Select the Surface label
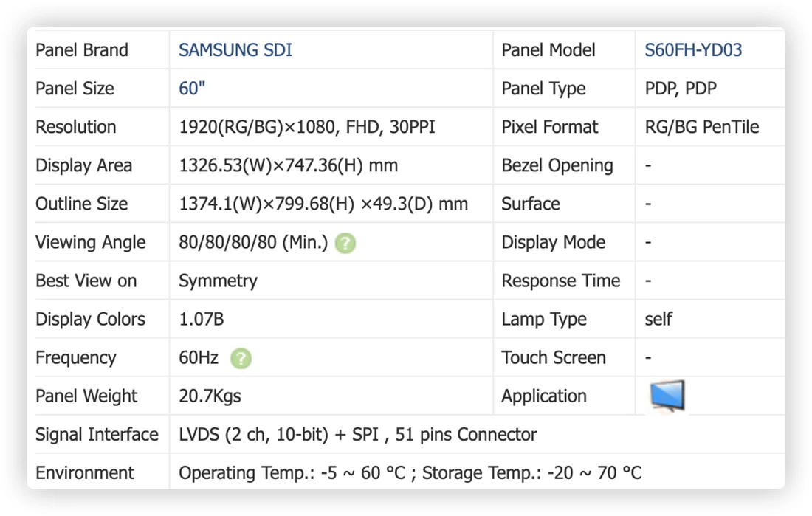Viewport: 812px width, 516px height. pos(531,204)
